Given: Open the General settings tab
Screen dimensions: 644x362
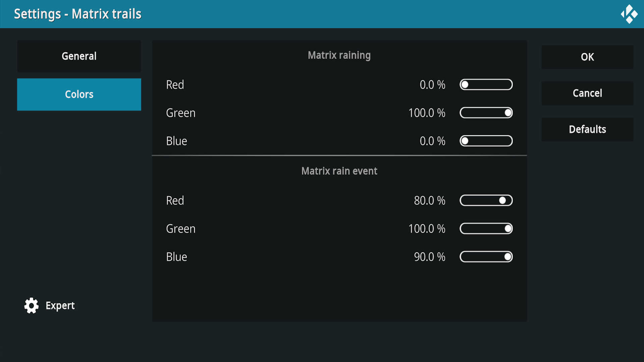Looking at the screenshot, I should pos(79,56).
